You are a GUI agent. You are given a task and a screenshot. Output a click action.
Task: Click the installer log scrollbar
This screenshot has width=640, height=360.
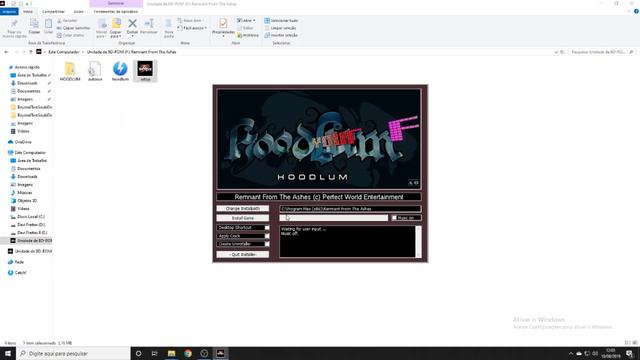[418, 242]
